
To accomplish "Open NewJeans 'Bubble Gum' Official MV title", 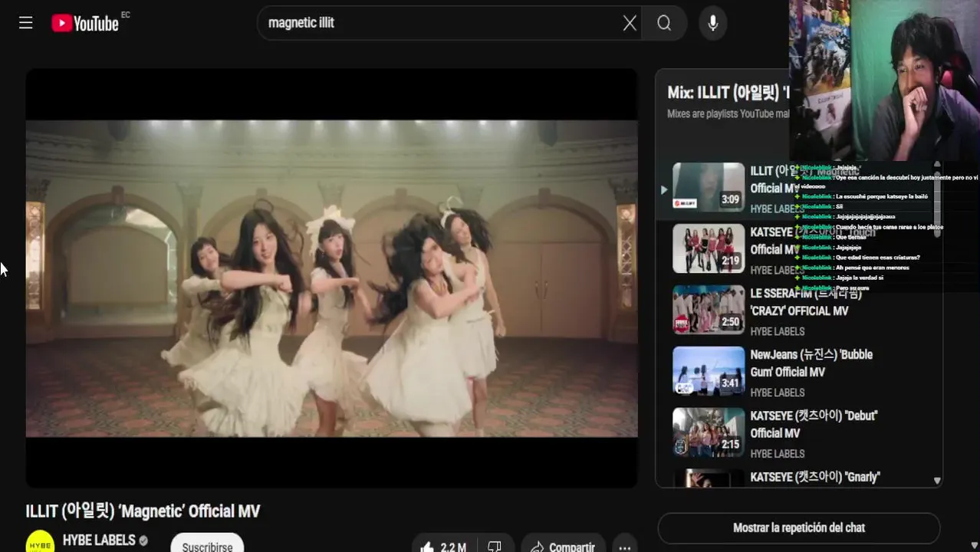I will coord(811,363).
